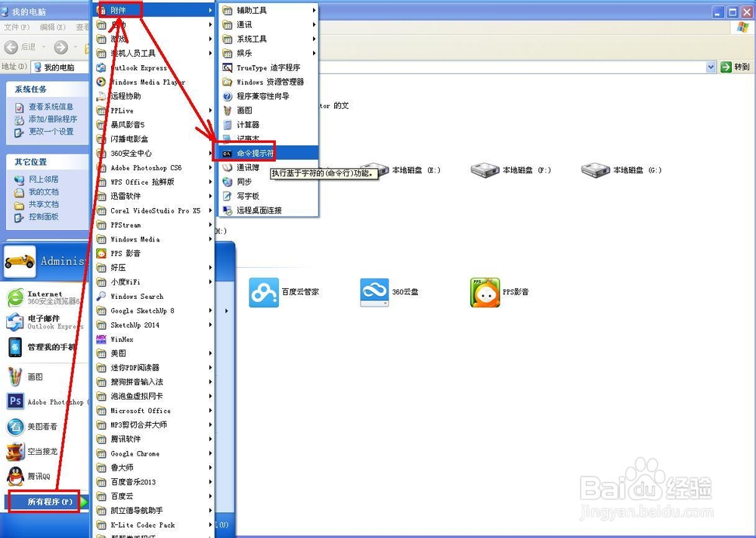Open K-Lite Codec Pack folder
Screen dimensions: 756x538
(x=154, y=524)
